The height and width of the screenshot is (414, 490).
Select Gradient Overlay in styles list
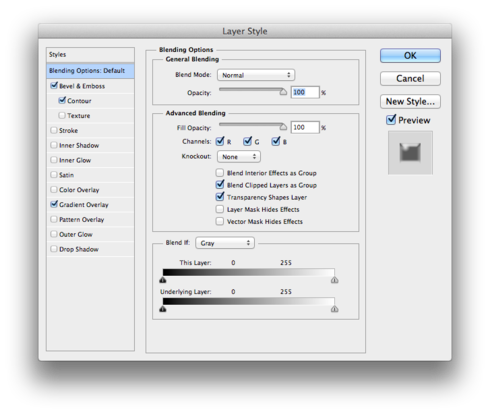pos(84,205)
